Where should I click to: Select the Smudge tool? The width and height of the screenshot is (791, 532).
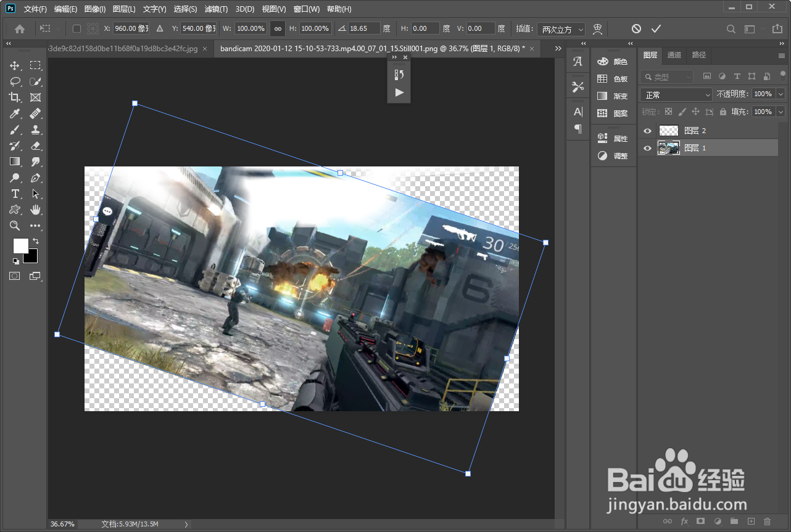(36, 162)
